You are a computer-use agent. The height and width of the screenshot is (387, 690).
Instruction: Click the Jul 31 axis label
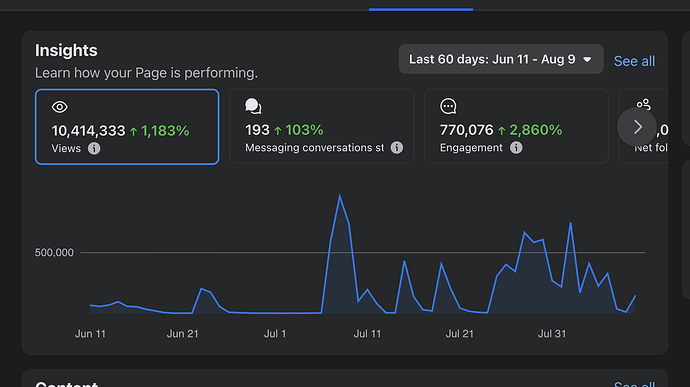(x=552, y=334)
